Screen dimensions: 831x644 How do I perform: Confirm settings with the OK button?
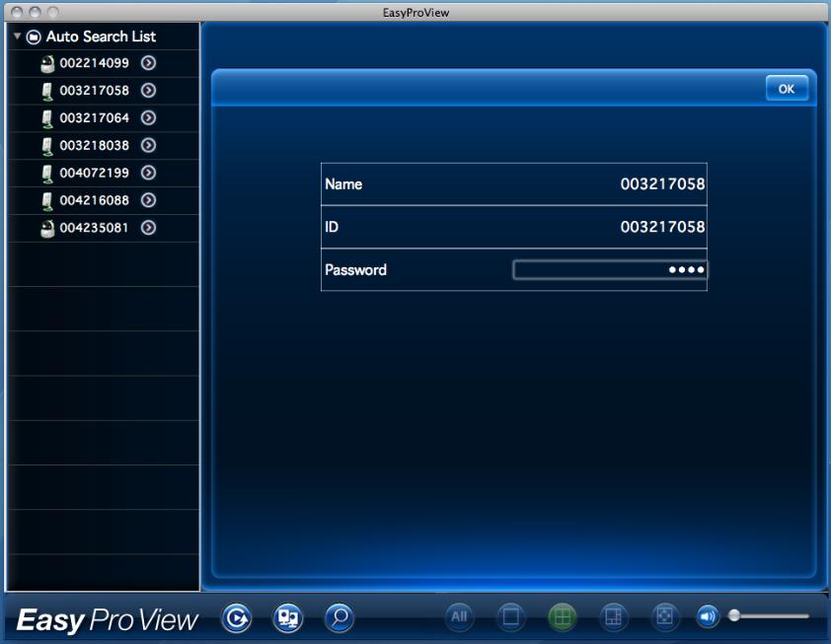click(787, 89)
